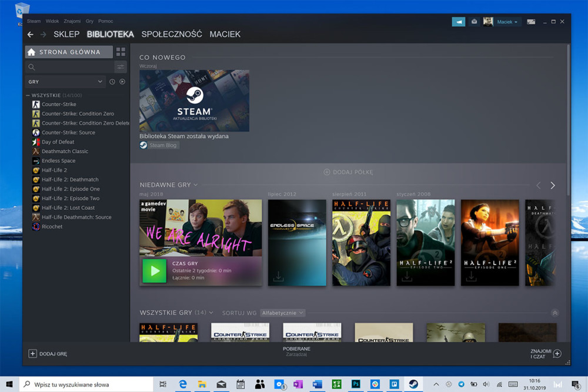Open the envelope inbox icon
The image size is (588, 392).
pyautogui.click(x=475, y=22)
